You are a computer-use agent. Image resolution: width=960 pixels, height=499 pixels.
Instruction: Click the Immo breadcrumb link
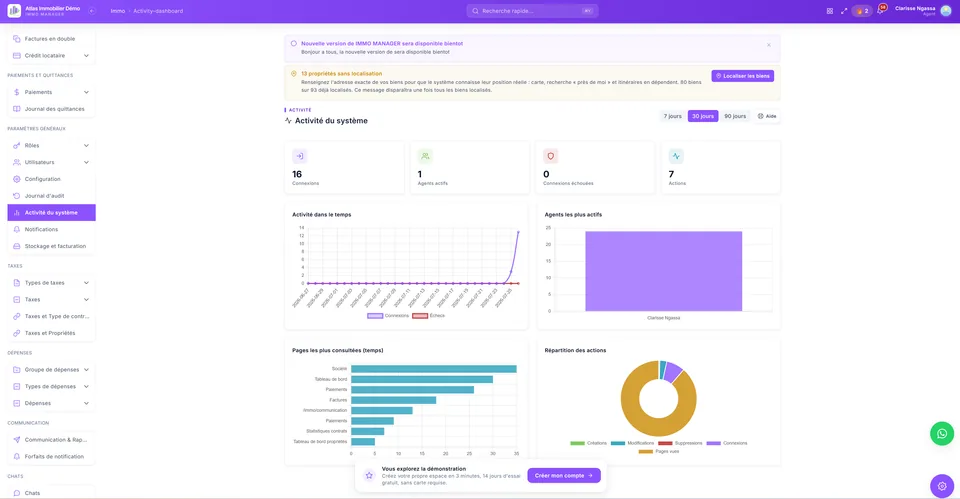click(118, 11)
